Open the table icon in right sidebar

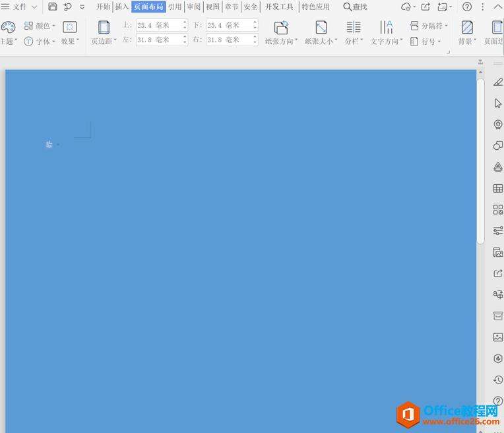click(497, 188)
